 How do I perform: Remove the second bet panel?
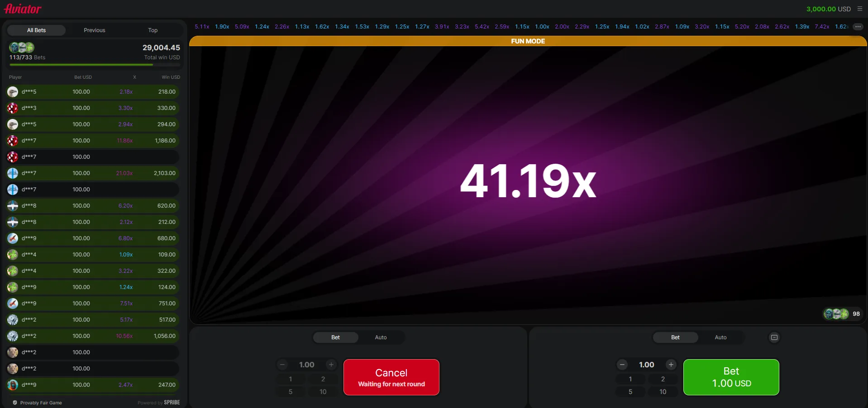point(774,337)
